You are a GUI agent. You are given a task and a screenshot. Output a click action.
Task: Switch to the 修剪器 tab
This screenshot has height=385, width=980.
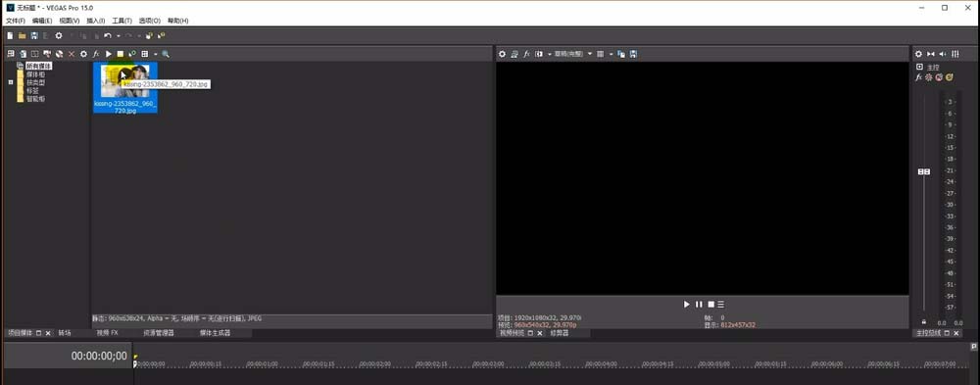coord(560,334)
